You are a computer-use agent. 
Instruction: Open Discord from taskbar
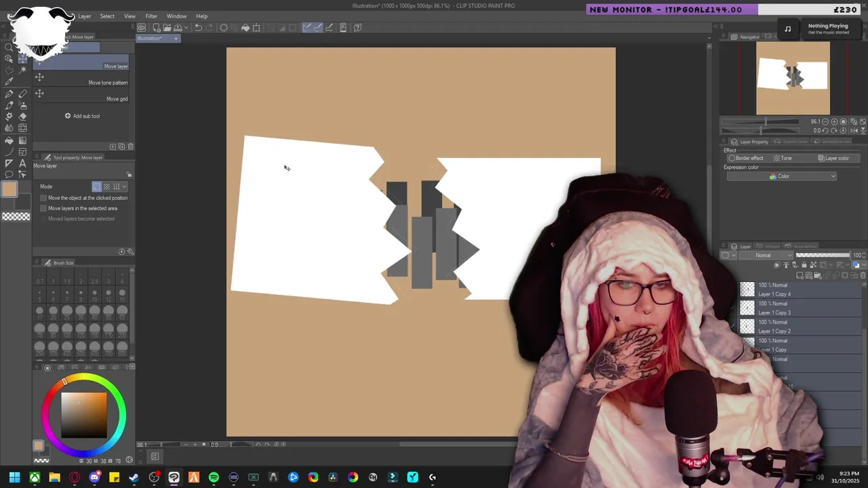coord(94,477)
